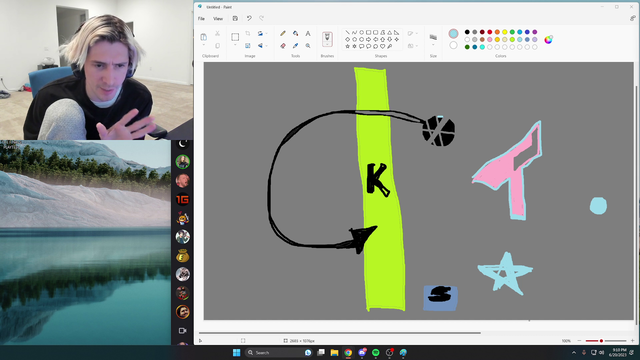
Task: Click the zoom slider handle in status bar
Action: [601, 340]
